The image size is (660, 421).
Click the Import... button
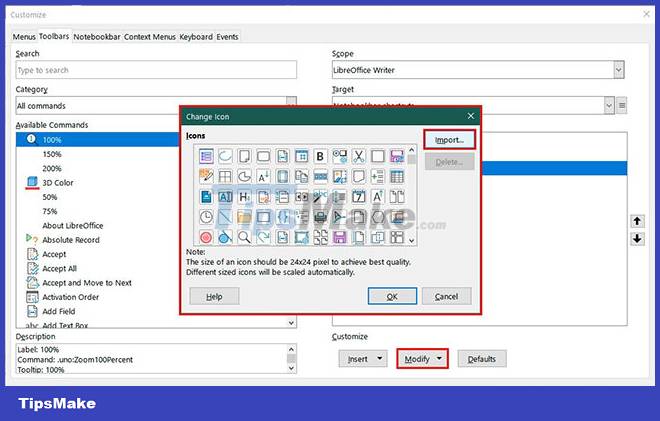coord(449,140)
